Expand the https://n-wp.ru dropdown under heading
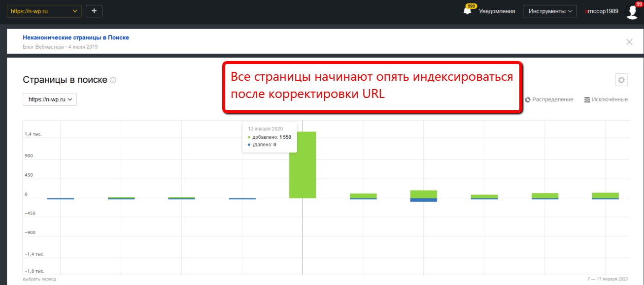 pos(50,99)
